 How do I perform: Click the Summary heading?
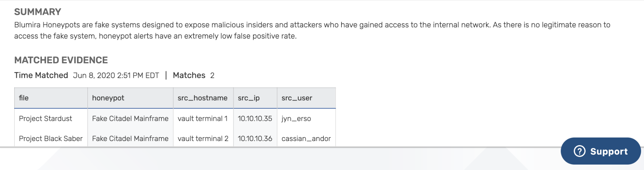38,12
